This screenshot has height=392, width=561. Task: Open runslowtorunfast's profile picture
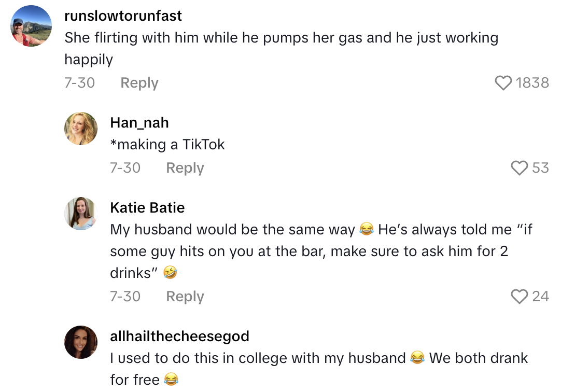(31, 25)
